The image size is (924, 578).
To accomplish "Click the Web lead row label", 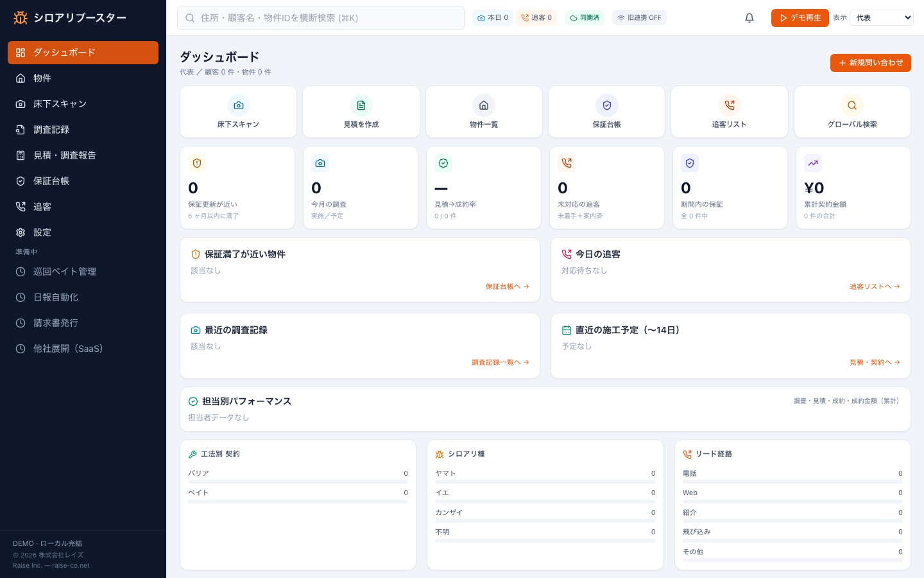I will [x=690, y=493].
